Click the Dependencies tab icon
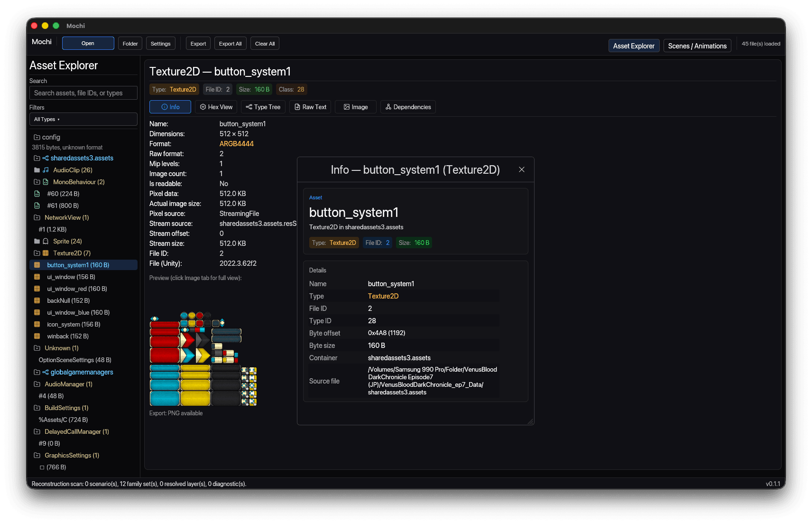This screenshot has height=524, width=812. [388, 107]
